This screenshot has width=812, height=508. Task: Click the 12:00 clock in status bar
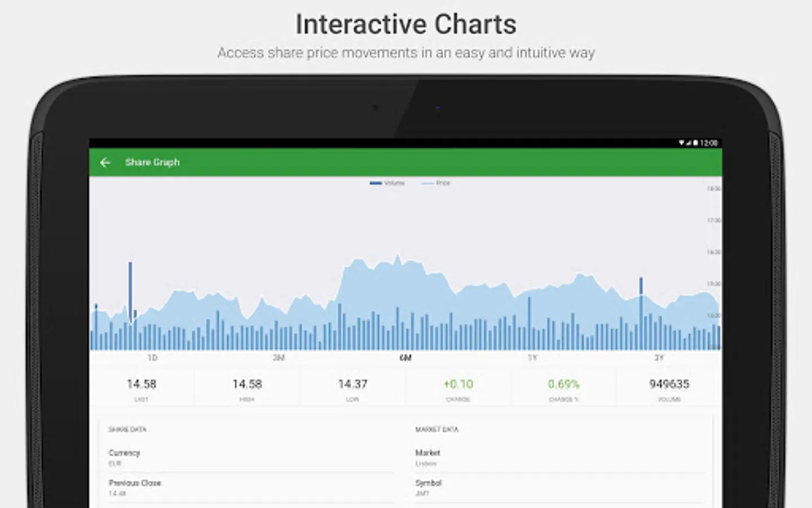(x=709, y=143)
